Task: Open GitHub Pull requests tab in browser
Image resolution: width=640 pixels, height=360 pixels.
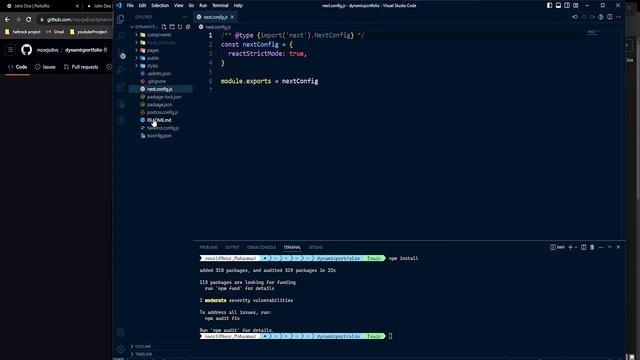Action: coord(81,67)
